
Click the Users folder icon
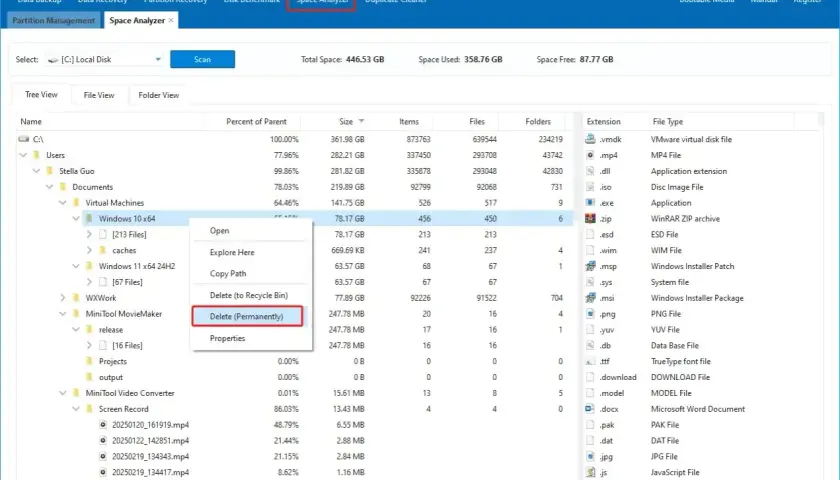(x=36, y=155)
